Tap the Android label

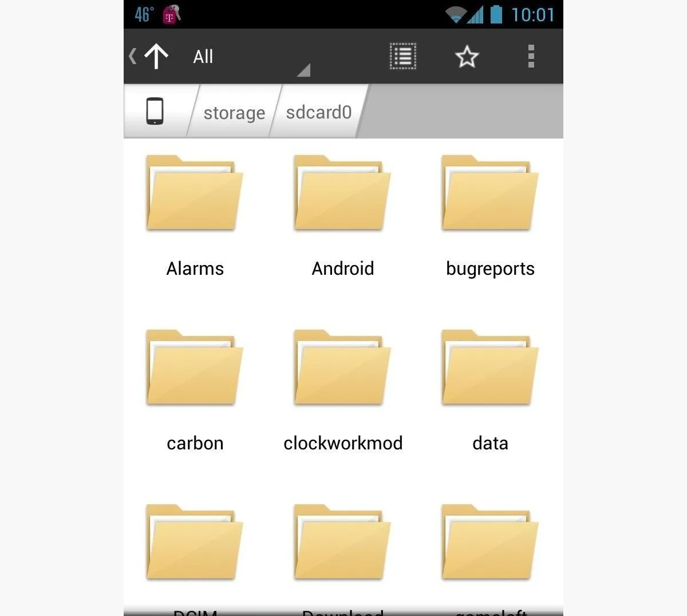(x=343, y=268)
